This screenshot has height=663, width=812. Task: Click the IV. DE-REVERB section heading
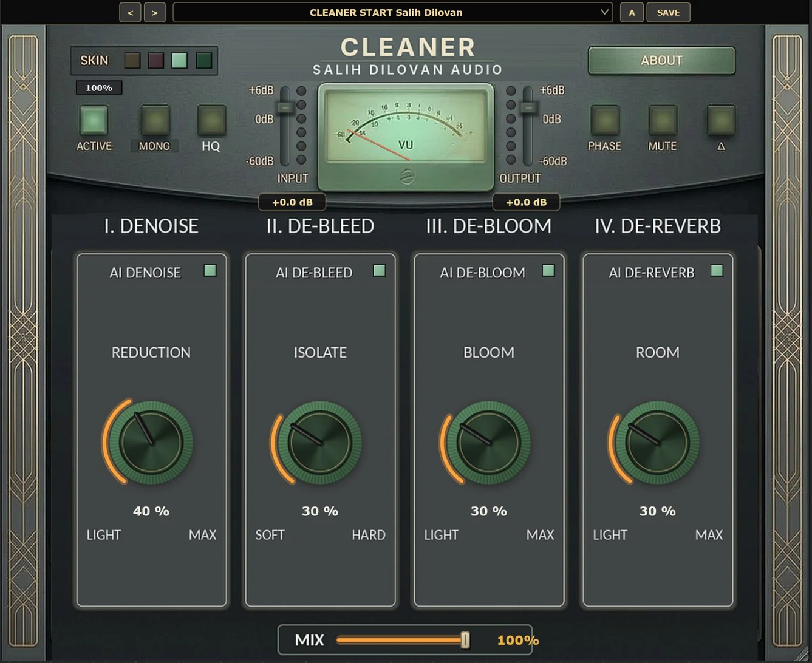(x=658, y=226)
